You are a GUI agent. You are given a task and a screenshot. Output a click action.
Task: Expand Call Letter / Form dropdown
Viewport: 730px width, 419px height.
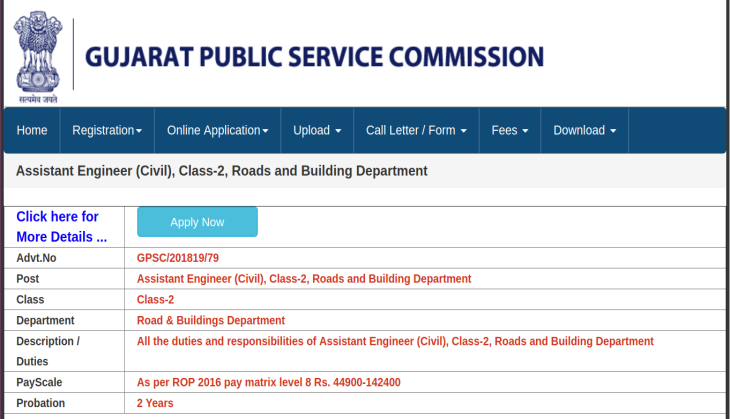pos(416,130)
